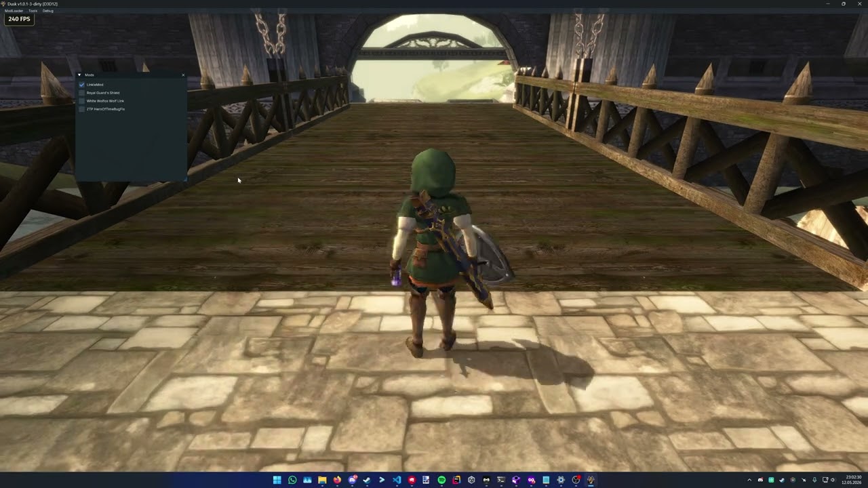Enable the Royal Guard's Shield mod
Screen dimensions: 868x488
click(x=81, y=93)
